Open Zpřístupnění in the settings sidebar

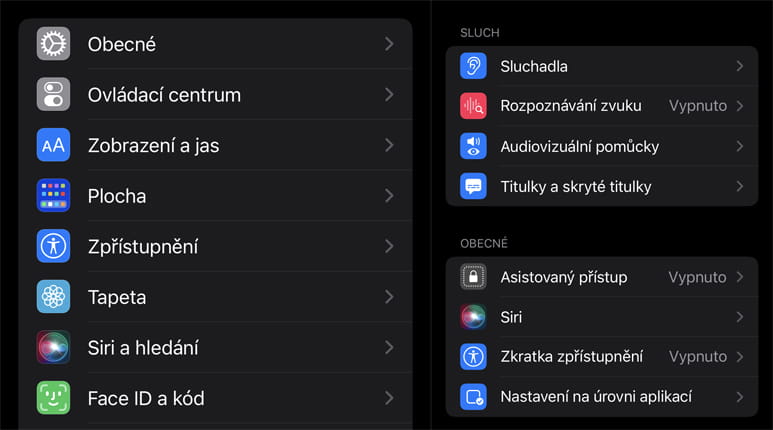tap(143, 247)
